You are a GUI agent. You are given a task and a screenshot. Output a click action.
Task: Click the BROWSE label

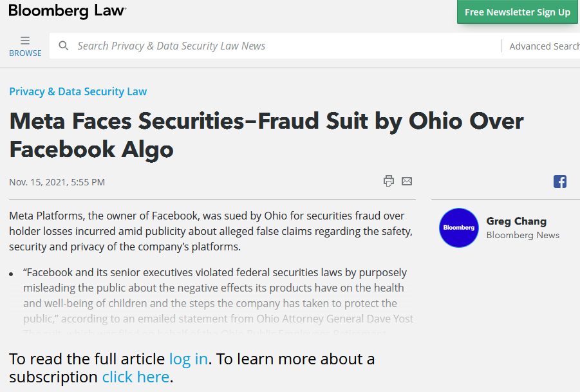pyautogui.click(x=25, y=53)
